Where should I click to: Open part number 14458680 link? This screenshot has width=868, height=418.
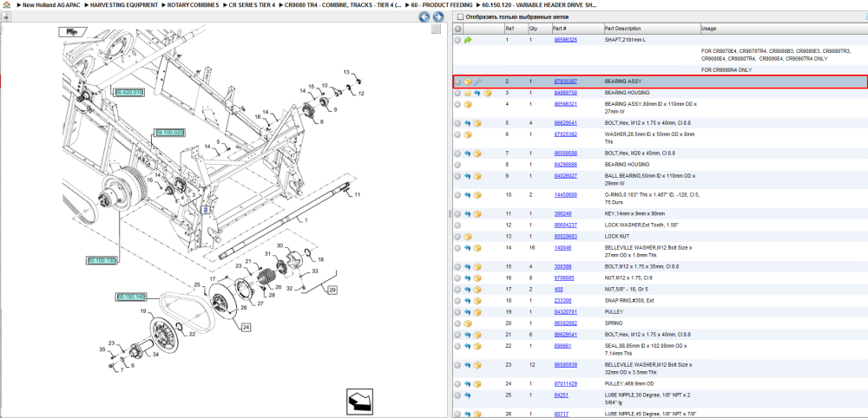(x=566, y=195)
